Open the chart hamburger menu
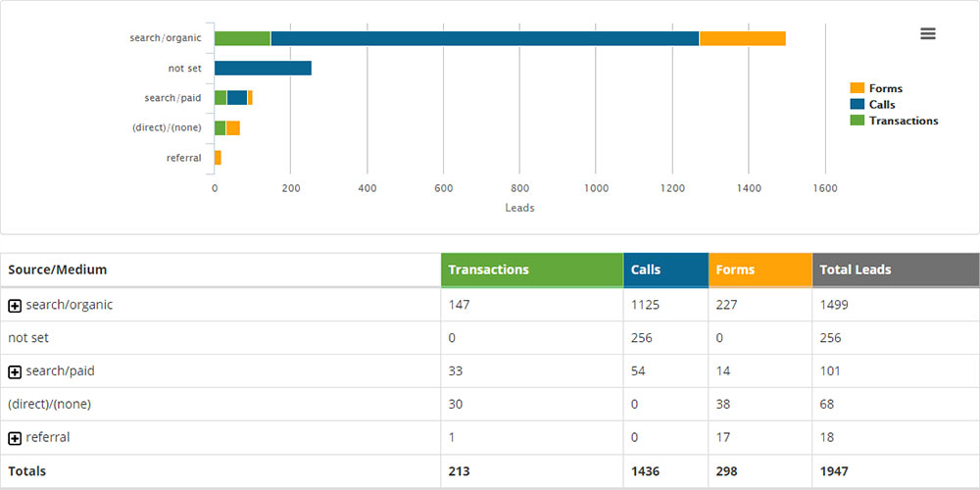The width and height of the screenshot is (980, 490). coord(927,34)
